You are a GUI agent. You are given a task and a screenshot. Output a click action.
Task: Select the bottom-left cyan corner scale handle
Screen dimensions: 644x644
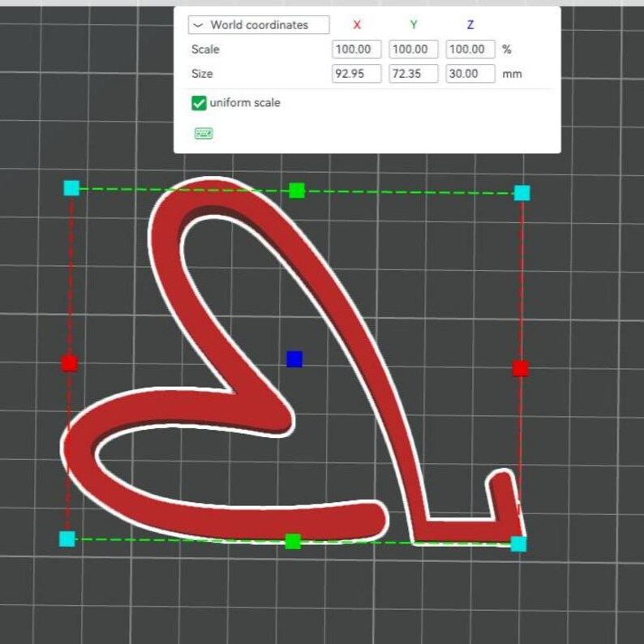click(67, 539)
